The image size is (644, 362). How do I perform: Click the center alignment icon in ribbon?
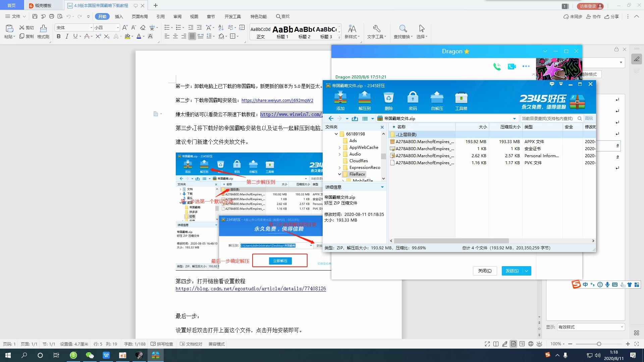(x=175, y=36)
